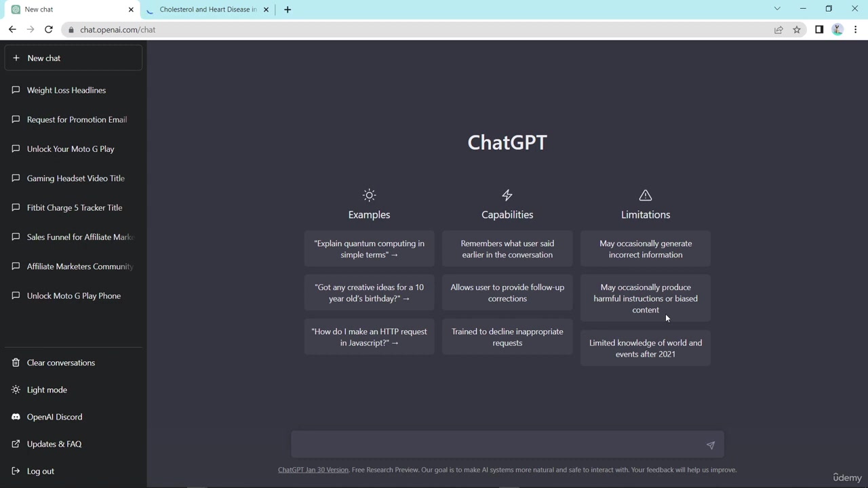This screenshot has width=868, height=488.
Task: Switch to Cholesterol and Heart Disease tab
Action: [208, 9]
